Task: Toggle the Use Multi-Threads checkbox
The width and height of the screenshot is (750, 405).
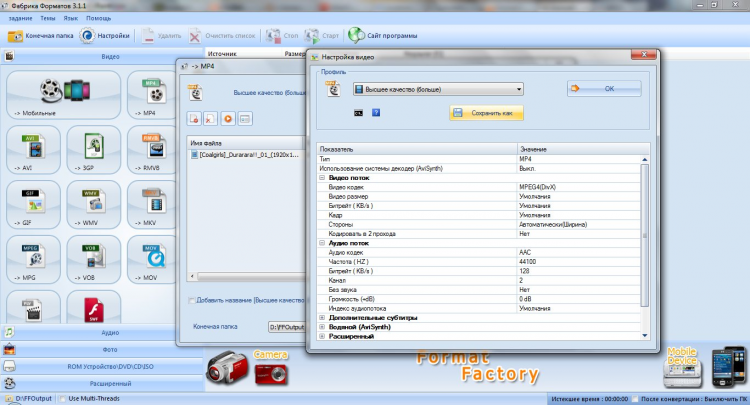Action: tap(62, 399)
